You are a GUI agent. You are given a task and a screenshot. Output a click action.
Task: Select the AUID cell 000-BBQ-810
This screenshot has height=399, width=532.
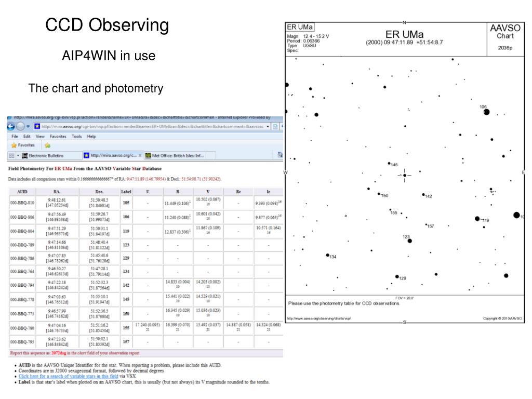[22, 203]
